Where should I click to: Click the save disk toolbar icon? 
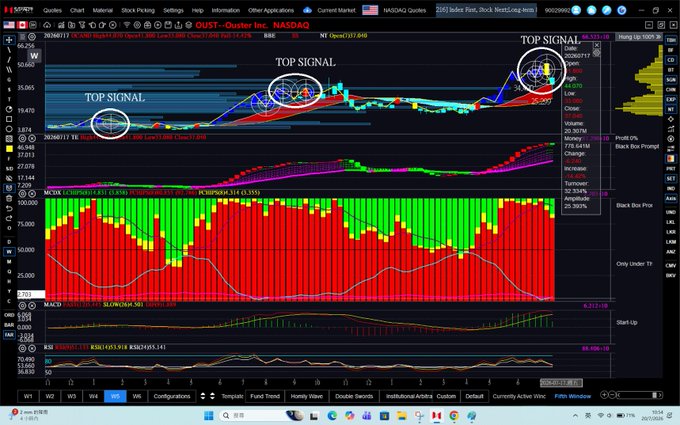coord(168,25)
